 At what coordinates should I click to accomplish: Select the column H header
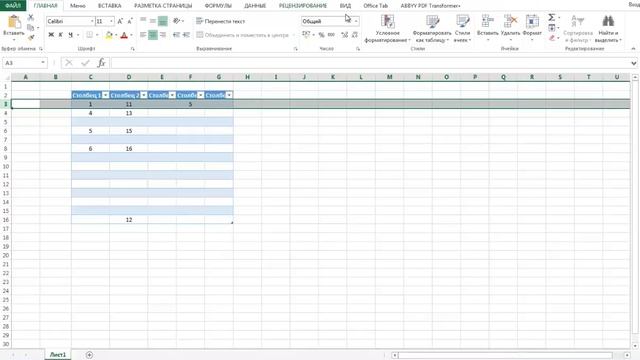(247, 77)
